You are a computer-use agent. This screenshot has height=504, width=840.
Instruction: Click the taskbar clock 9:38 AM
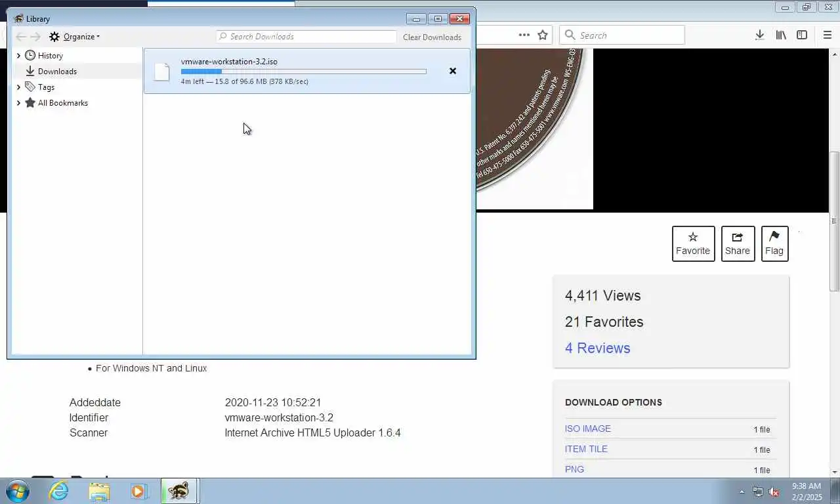pos(807,486)
